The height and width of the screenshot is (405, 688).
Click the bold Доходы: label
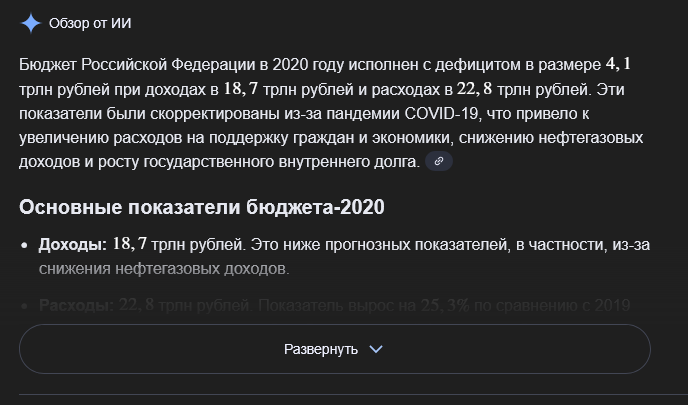73,244
